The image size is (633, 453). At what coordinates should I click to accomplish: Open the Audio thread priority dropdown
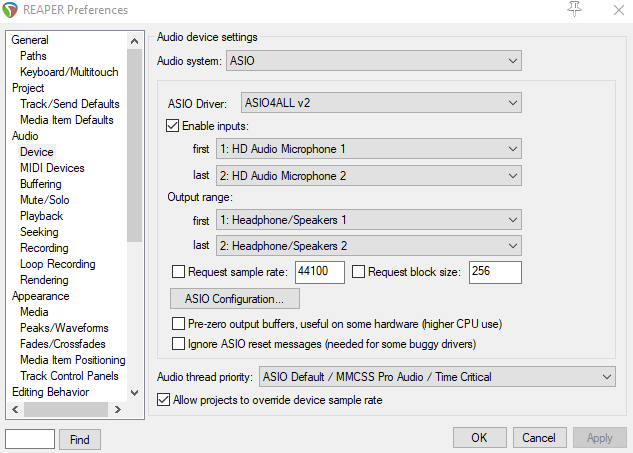click(438, 377)
